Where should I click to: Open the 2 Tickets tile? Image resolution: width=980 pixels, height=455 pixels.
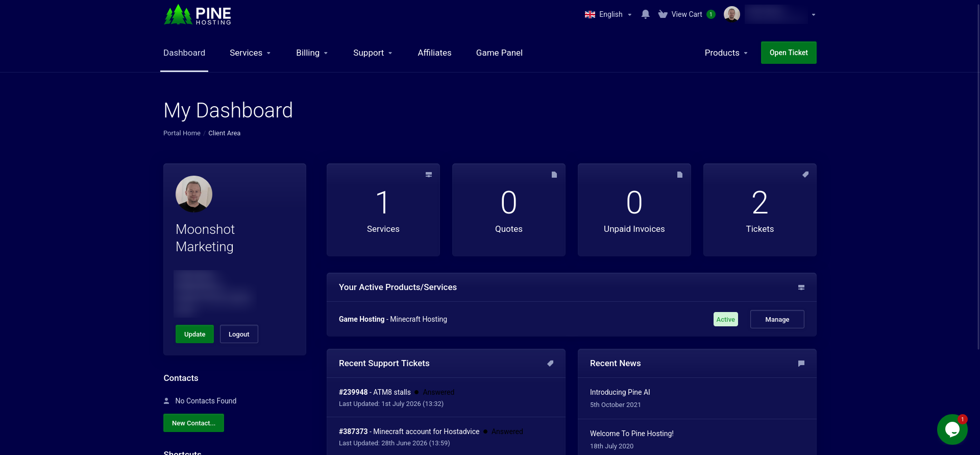[760, 210]
